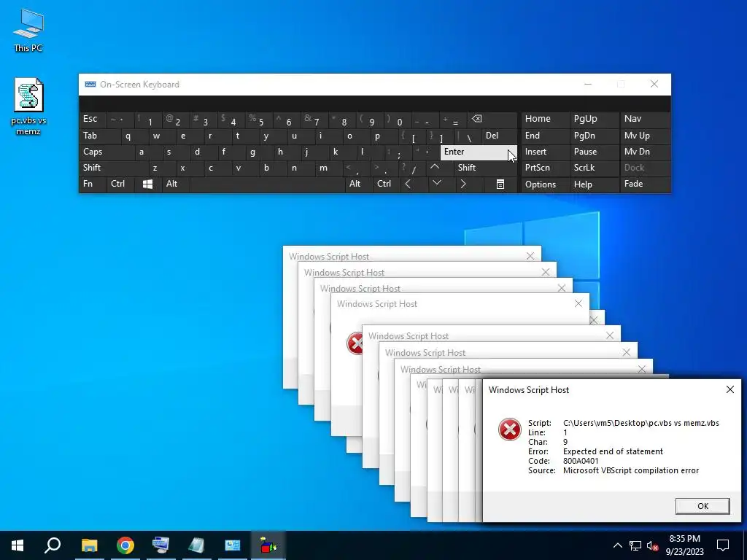The width and height of the screenshot is (747, 560).
Task: Toggle the left Shift key
Action: tap(113, 168)
